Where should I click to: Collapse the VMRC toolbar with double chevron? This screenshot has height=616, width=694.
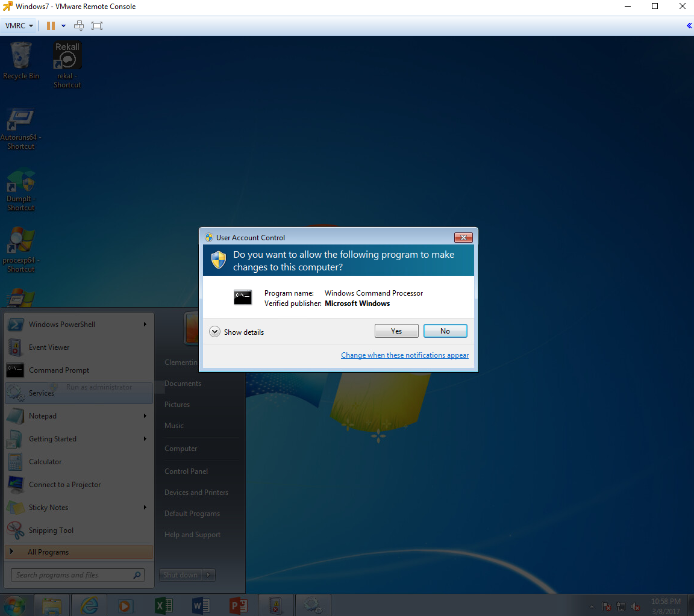689,26
